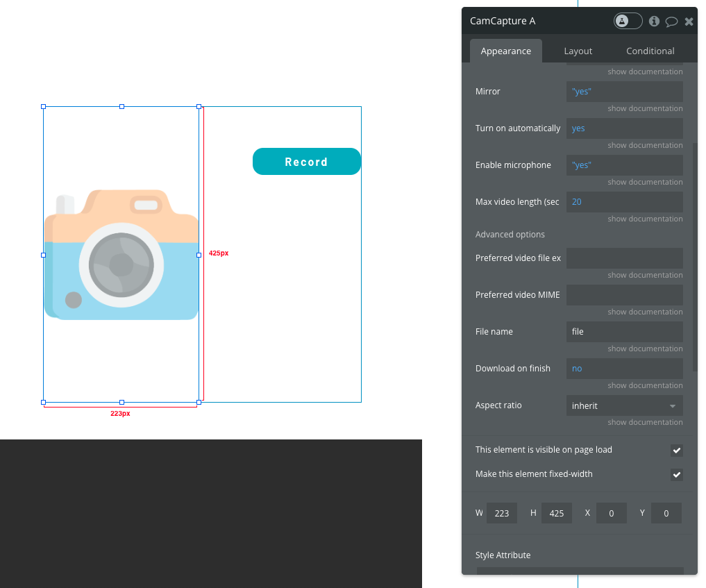Click the Style Attribute label
The image size is (706, 588).
503,555
